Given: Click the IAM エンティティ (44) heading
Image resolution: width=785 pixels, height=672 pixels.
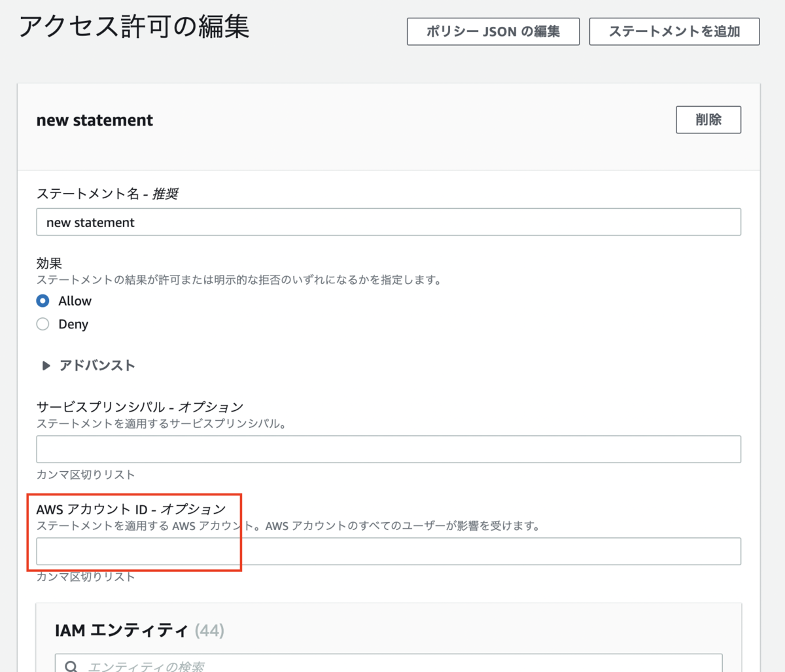Looking at the screenshot, I should point(139,631).
